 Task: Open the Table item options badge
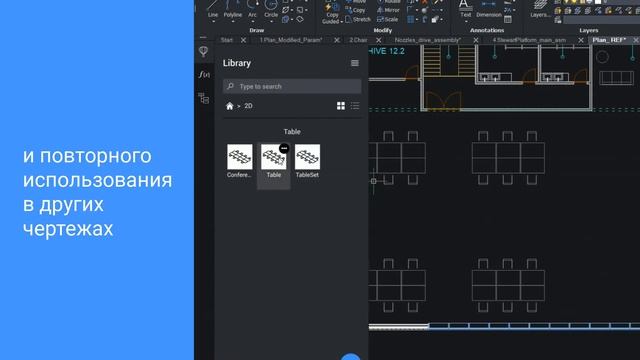point(284,148)
